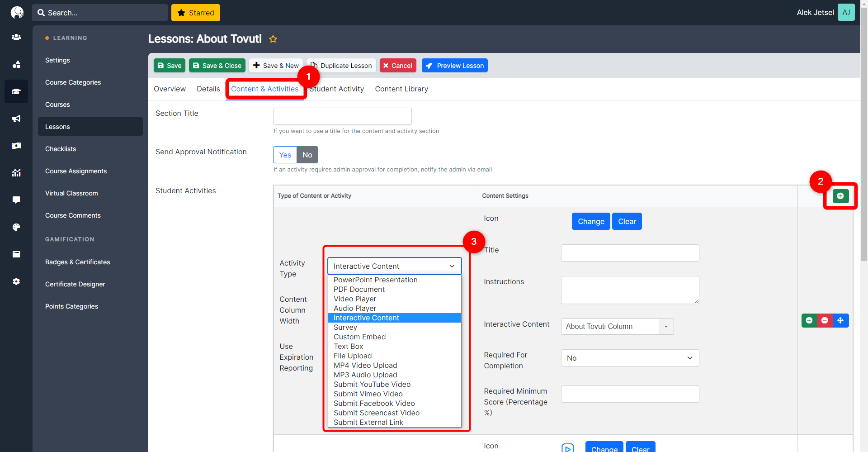868x452 pixels.
Task: Click the Section Title input field
Action: [342, 116]
